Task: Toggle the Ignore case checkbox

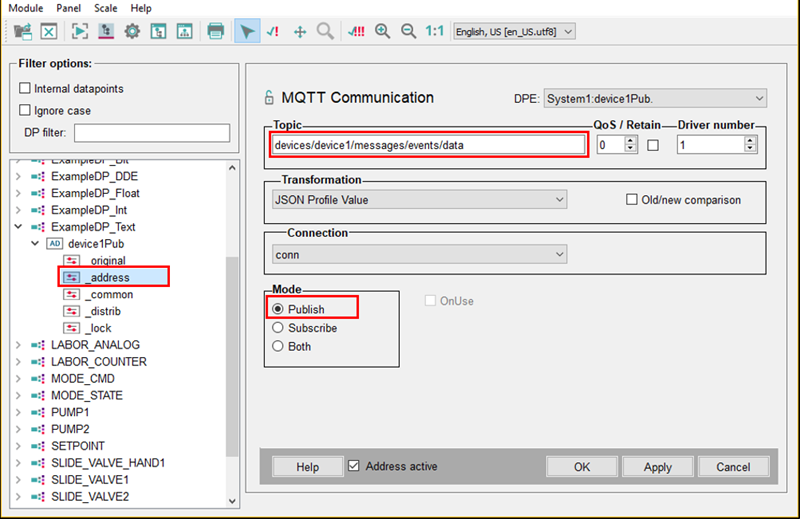Action: [x=24, y=110]
